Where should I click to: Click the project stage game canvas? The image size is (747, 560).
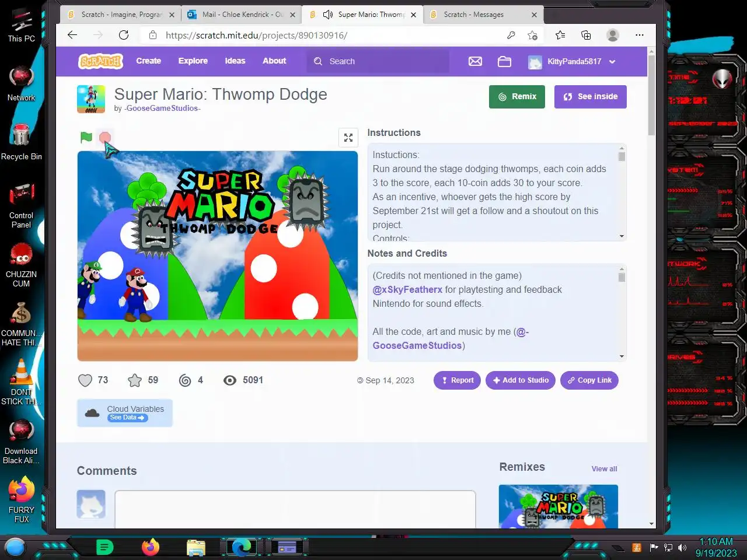coord(218,256)
